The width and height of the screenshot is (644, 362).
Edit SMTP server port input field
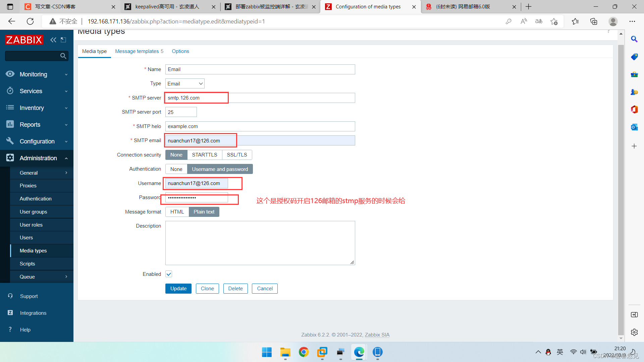click(x=180, y=112)
